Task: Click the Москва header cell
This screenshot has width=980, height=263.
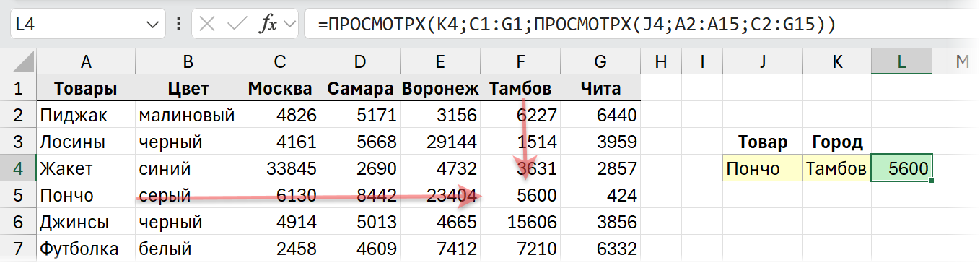Action: [279, 89]
